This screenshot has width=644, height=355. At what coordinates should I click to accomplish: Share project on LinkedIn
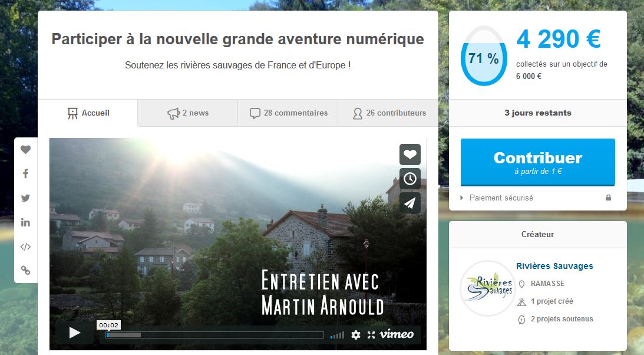[x=25, y=222]
